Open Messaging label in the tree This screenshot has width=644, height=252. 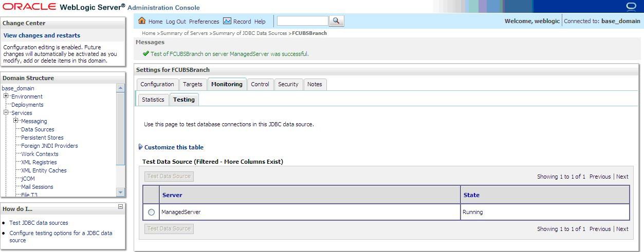coord(34,121)
